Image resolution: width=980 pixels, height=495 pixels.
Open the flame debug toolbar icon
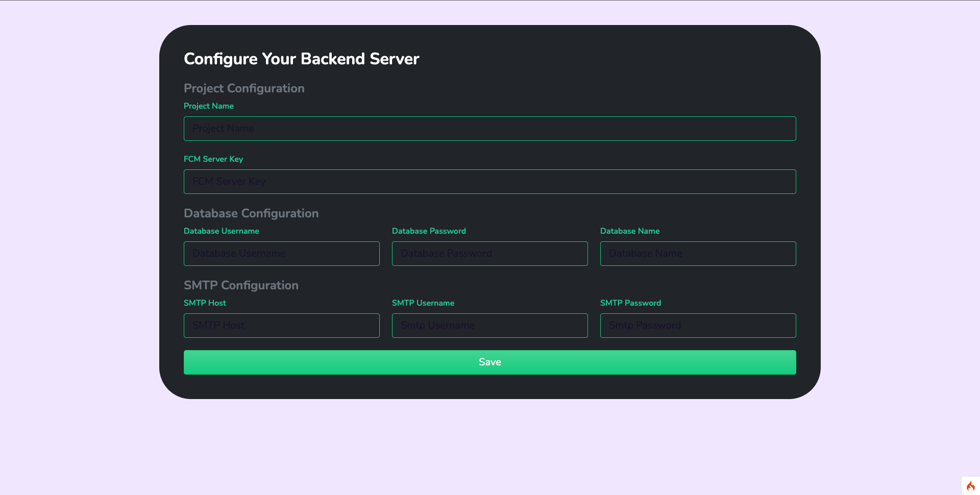(971, 486)
